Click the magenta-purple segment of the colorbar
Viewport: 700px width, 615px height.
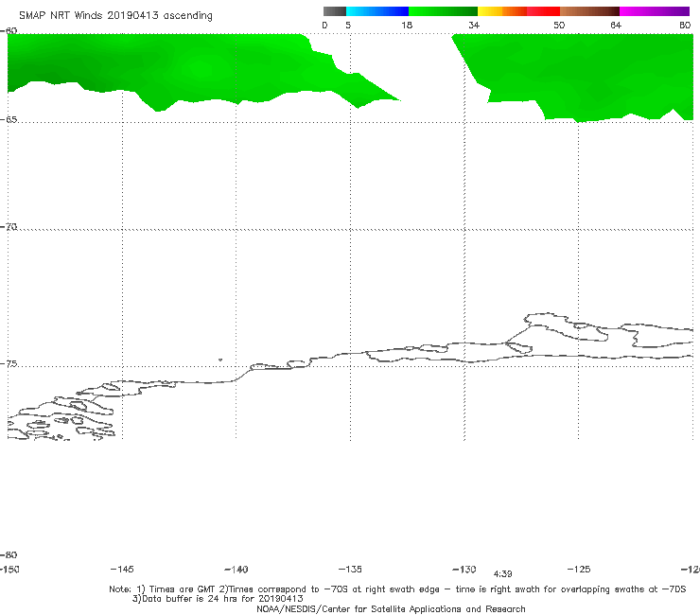click(x=655, y=11)
